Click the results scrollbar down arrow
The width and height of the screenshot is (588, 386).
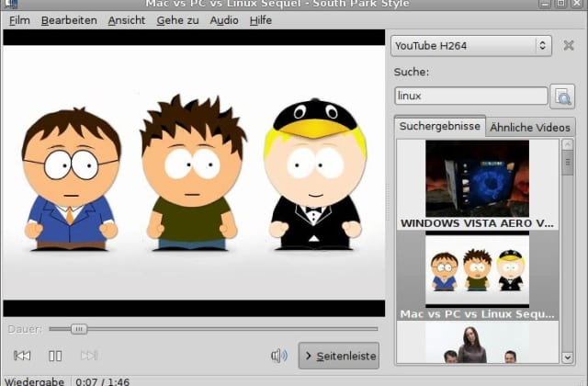568,358
